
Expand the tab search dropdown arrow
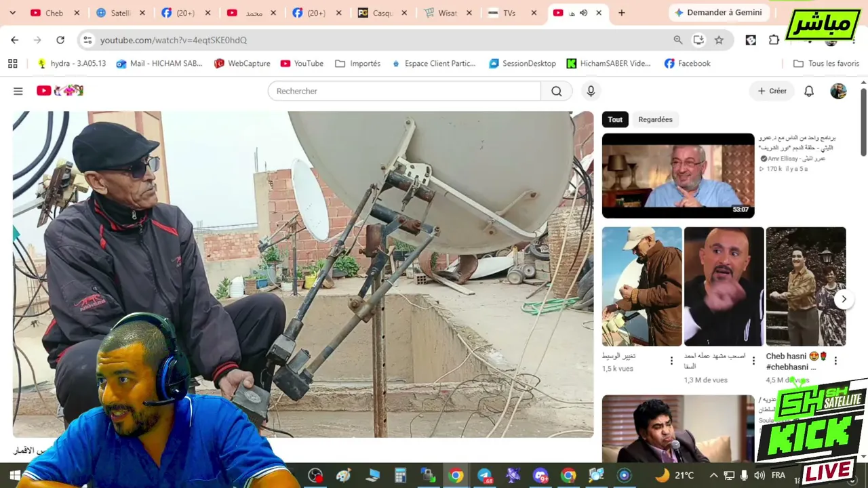click(12, 13)
